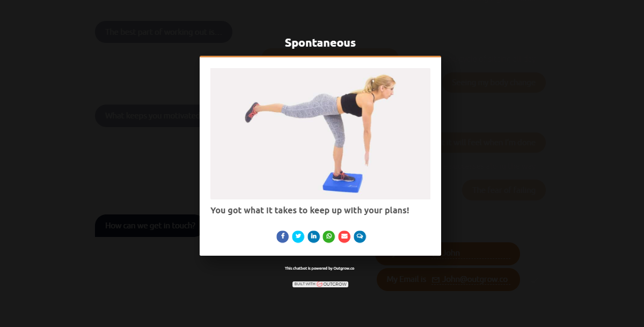Share the result on LinkedIn
Image resolution: width=644 pixels, height=327 pixels.
(x=313, y=236)
